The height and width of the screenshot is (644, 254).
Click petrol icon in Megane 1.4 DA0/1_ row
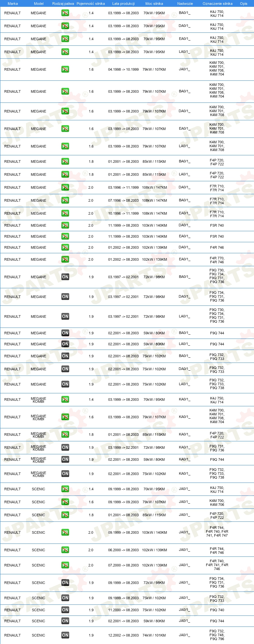click(x=65, y=26)
